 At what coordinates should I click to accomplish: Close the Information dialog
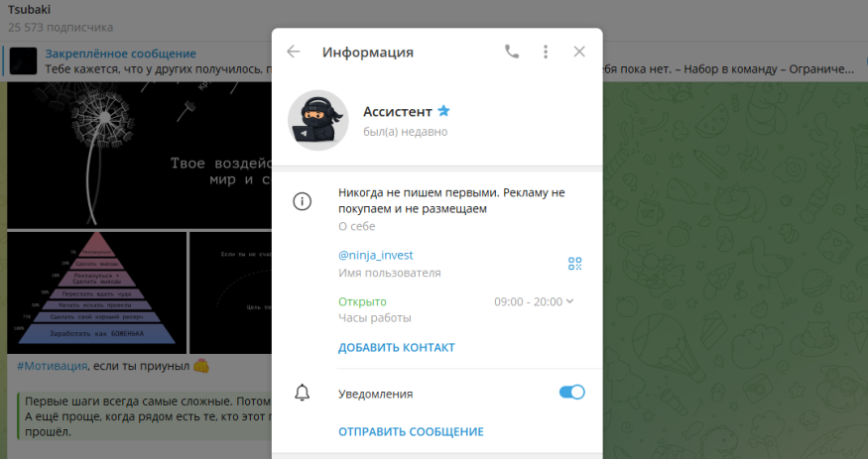[579, 53]
